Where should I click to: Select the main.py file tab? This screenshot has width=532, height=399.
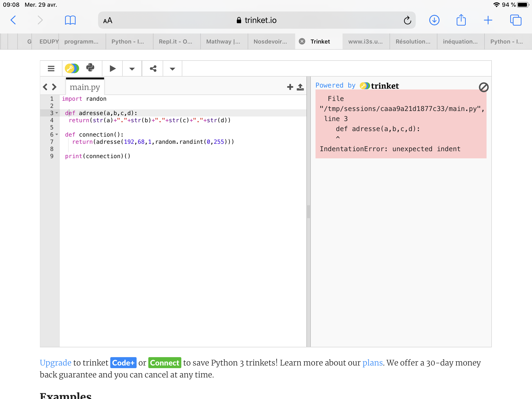85,87
